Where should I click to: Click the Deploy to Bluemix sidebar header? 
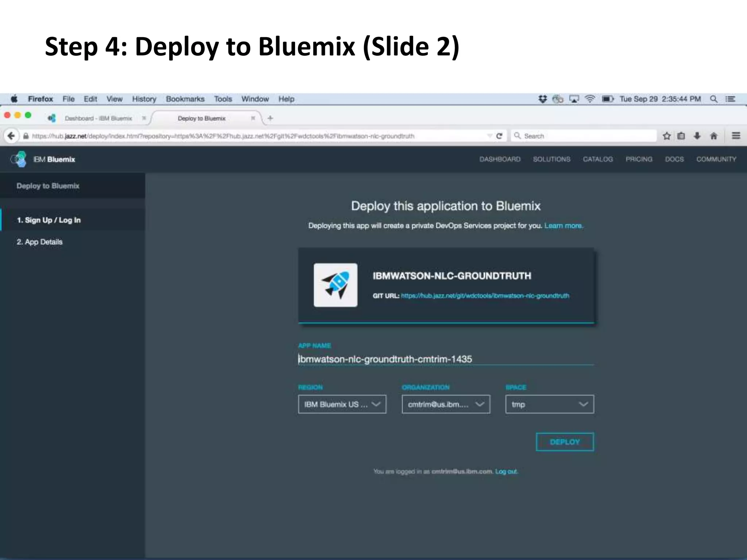(x=73, y=186)
